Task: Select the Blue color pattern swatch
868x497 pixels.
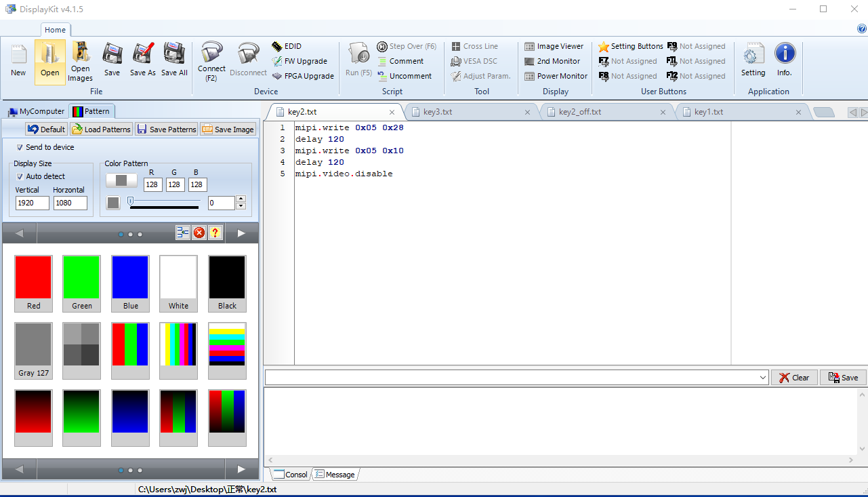Action: (130, 278)
